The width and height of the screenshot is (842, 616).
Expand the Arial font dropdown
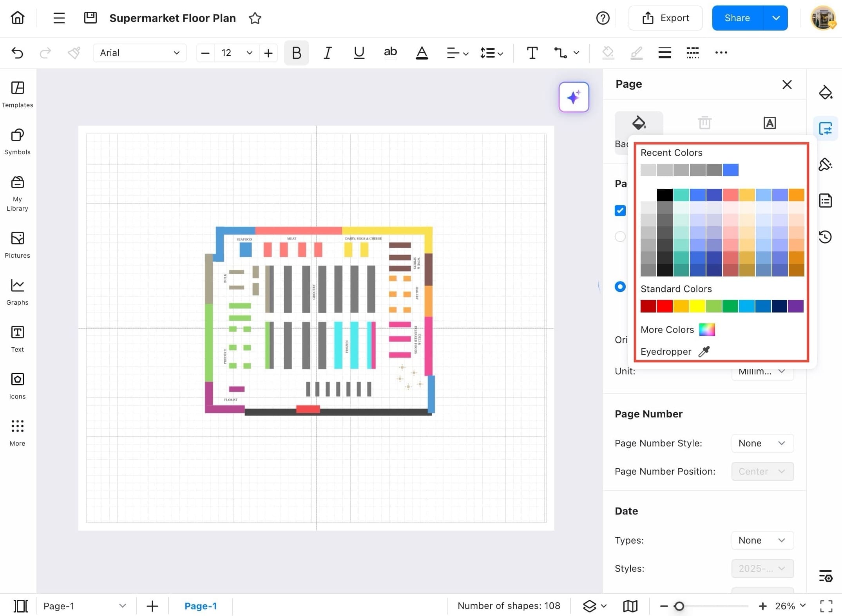tap(139, 53)
